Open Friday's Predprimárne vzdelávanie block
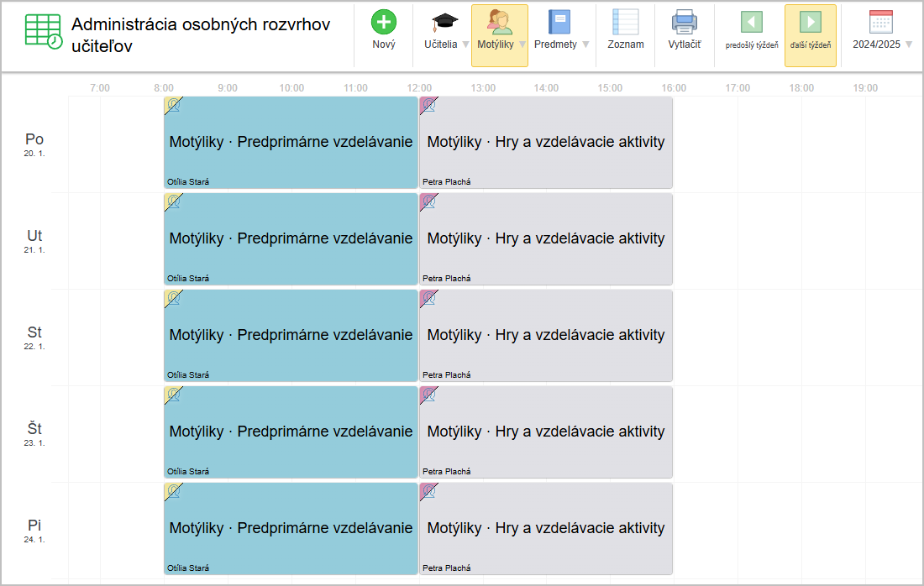The width and height of the screenshot is (924, 586). [291, 529]
